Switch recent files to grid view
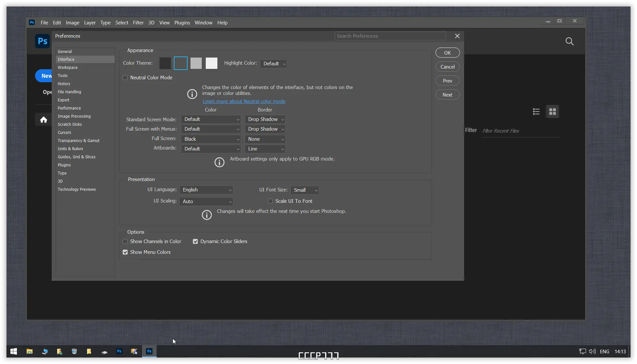This screenshot has height=364, width=637. (x=552, y=112)
